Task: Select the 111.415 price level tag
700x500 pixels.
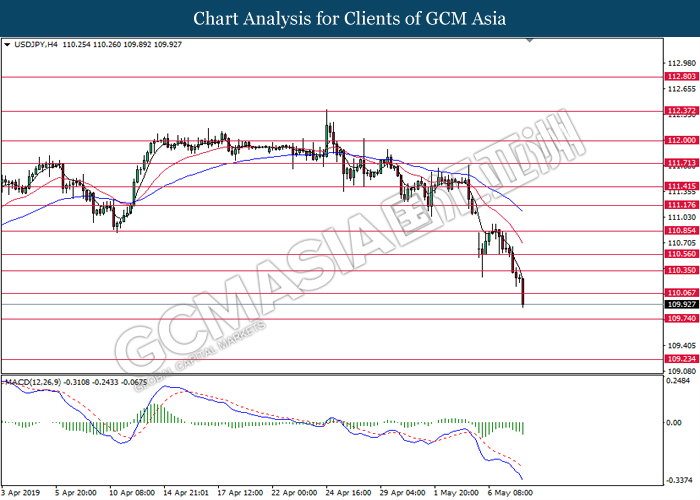Action: coord(681,186)
